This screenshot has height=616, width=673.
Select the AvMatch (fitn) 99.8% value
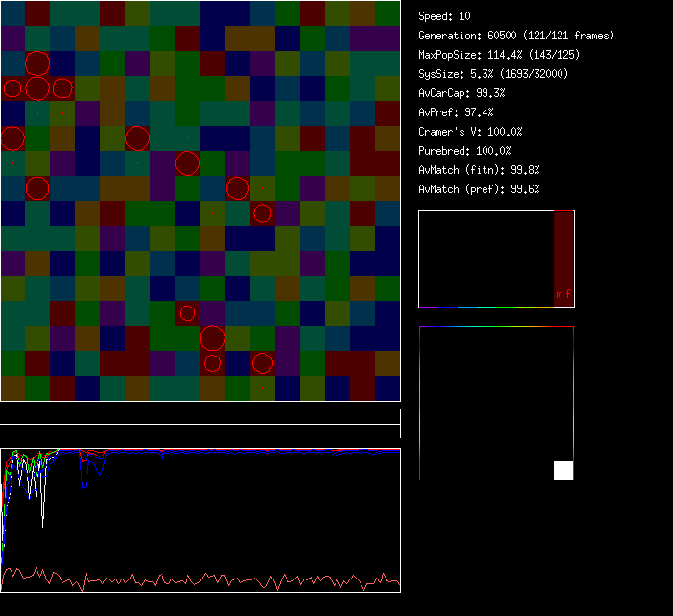point(479,170)
